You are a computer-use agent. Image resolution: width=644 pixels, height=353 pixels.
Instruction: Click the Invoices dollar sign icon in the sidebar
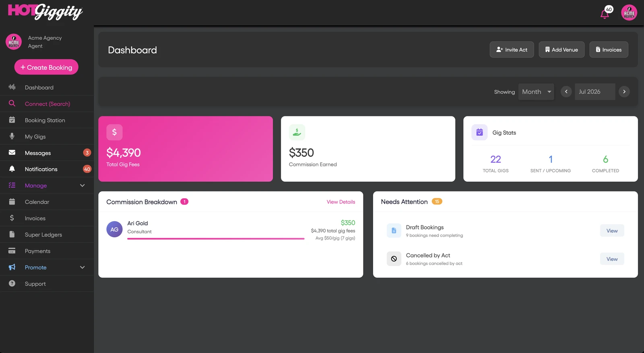click(x=12, y=218)
